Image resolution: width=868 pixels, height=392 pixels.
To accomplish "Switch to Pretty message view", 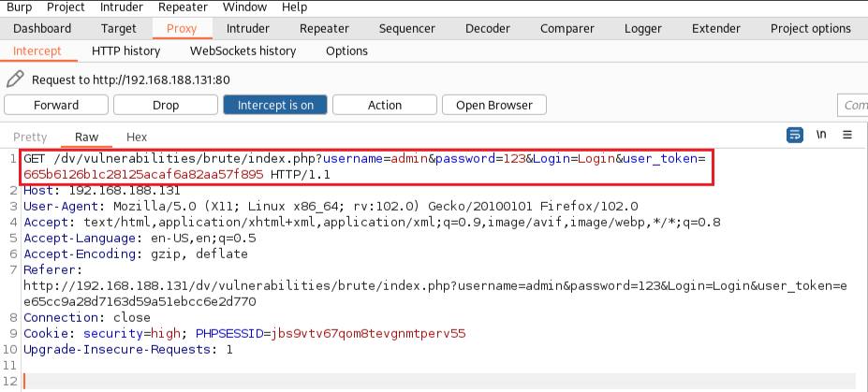I will pos(30,138).
